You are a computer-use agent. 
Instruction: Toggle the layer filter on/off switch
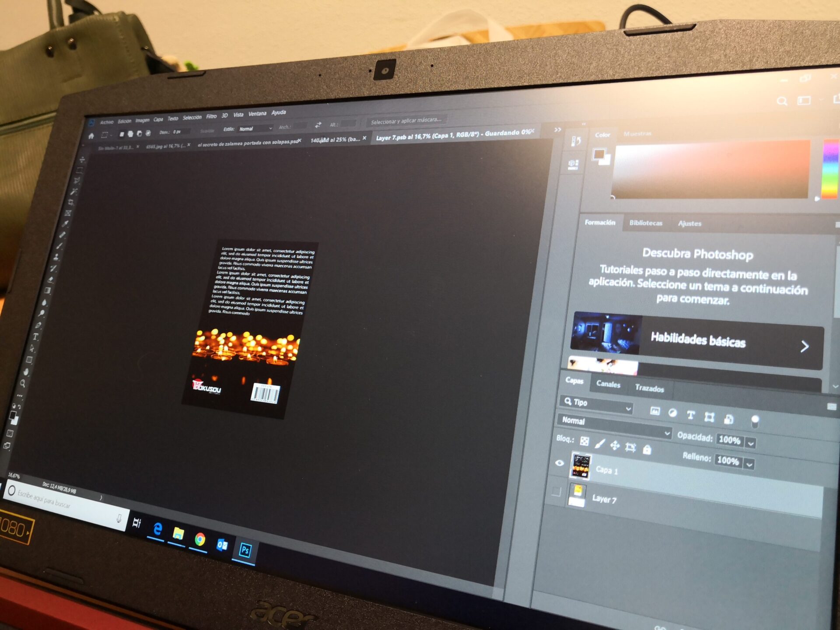point(755,421)
